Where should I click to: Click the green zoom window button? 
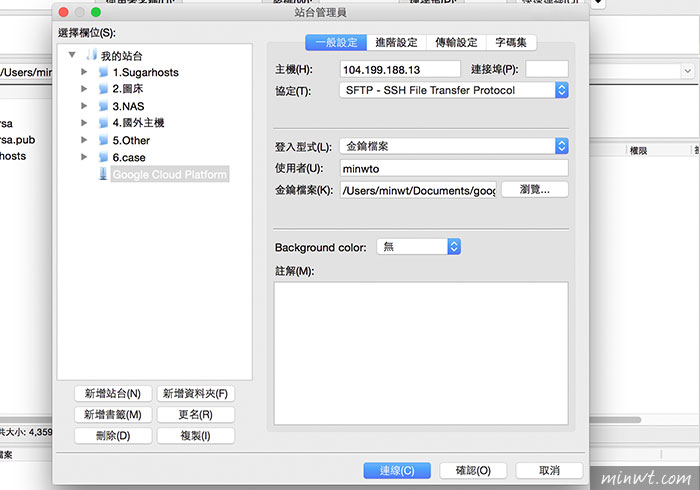coord(96,12)
